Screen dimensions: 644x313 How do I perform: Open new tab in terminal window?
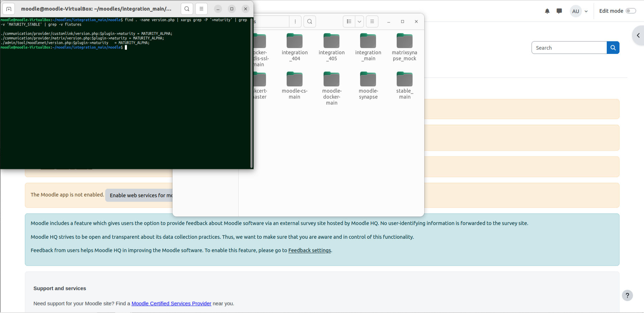tap(9, 9)
